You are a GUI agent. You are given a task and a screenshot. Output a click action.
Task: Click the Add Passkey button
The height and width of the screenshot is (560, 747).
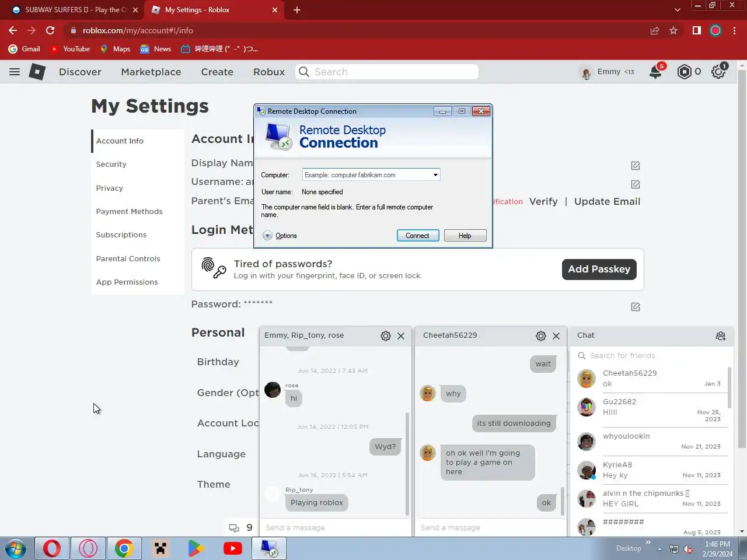(599, 269)
